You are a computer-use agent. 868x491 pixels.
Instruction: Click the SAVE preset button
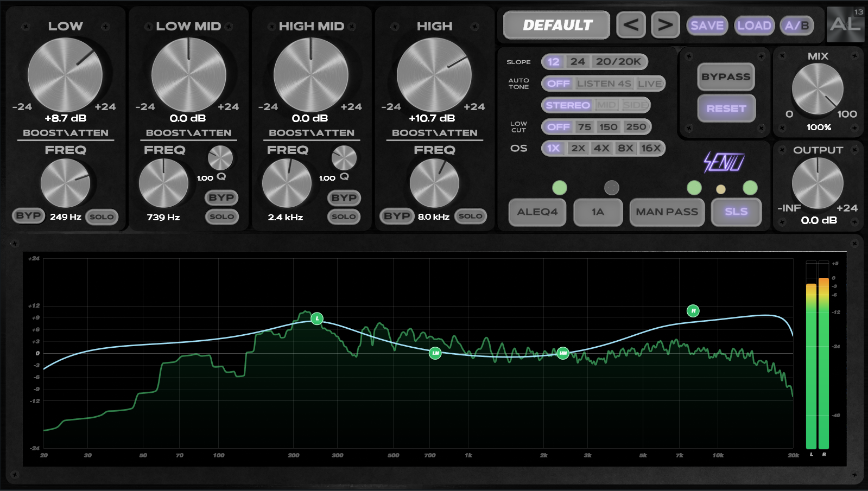coord(707,25)
